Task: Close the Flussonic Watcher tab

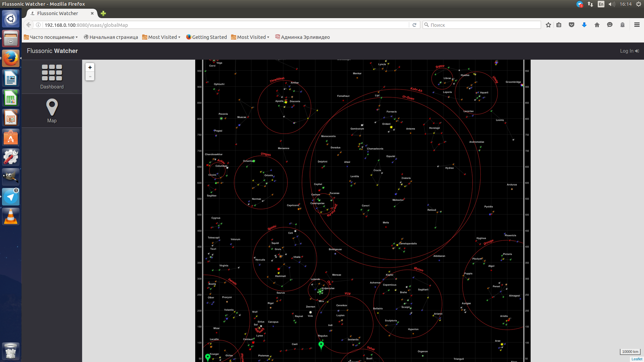Action: point(92,13)
